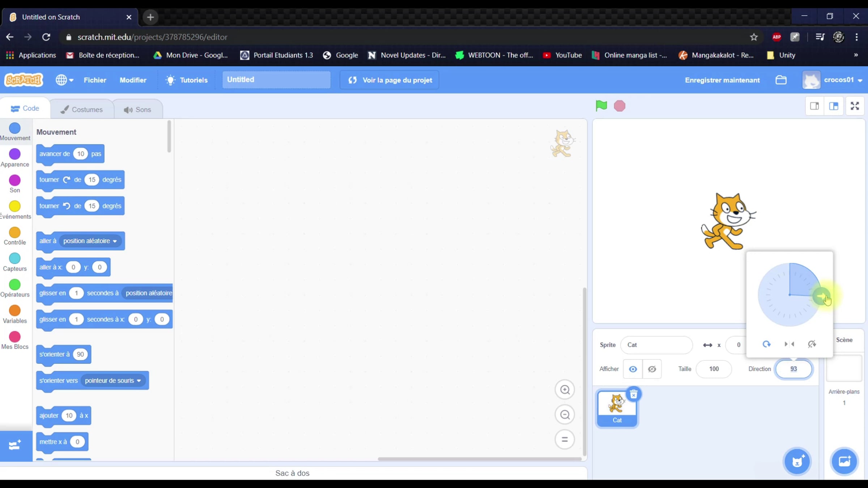Enter full screen stage mode
This screenshot has height=488, width=868.
click(x=855, y=106)
